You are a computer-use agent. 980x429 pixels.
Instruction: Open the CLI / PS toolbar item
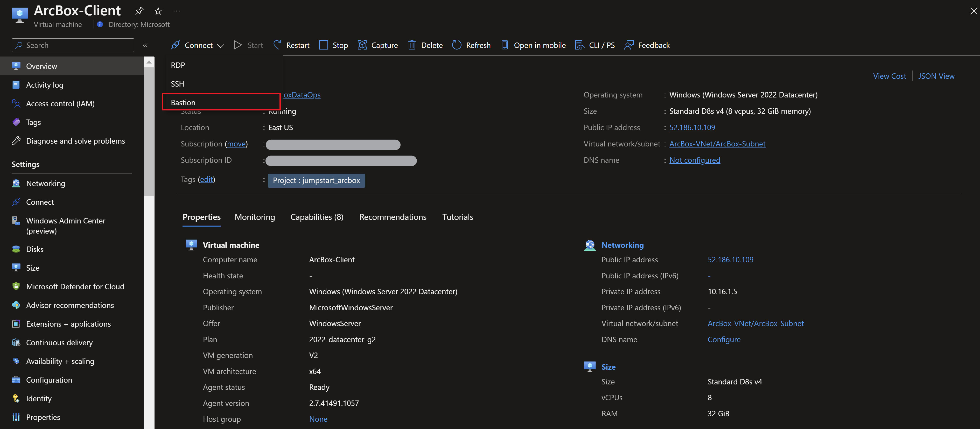pos(595,45)
